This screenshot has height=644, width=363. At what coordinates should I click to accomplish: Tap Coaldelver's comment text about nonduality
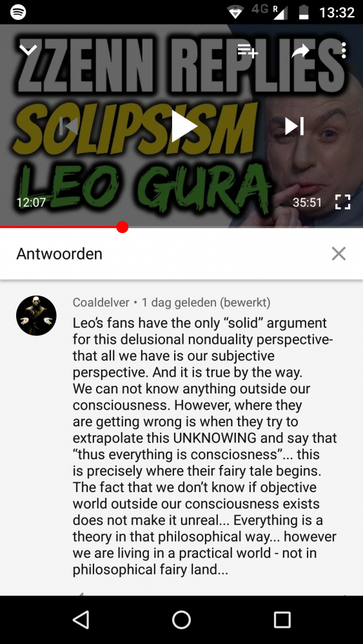(x=205, y=446)
